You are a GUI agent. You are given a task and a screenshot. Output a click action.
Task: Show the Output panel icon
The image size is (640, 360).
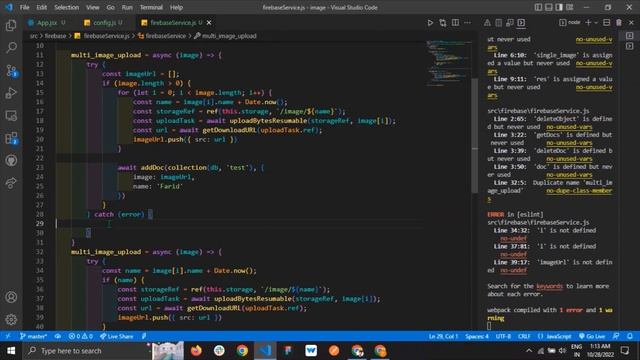coord(499,23)
